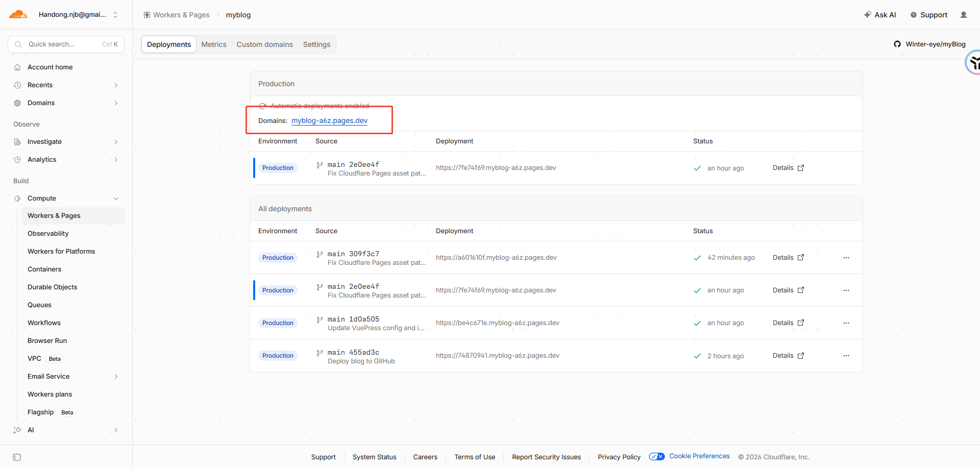The image size is (980, 469).
Task: Open more options for commit 1d0a505 row
Action: 846,323
